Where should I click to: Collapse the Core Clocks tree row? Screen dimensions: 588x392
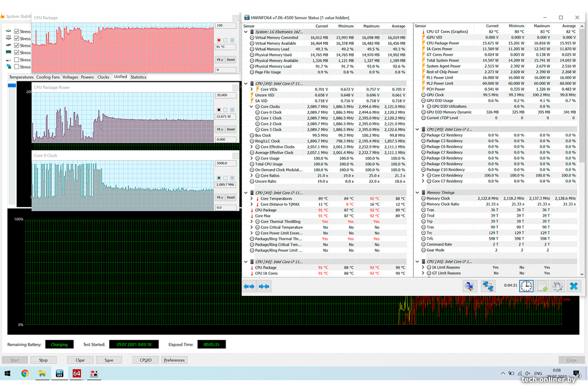tap(252, 106)
